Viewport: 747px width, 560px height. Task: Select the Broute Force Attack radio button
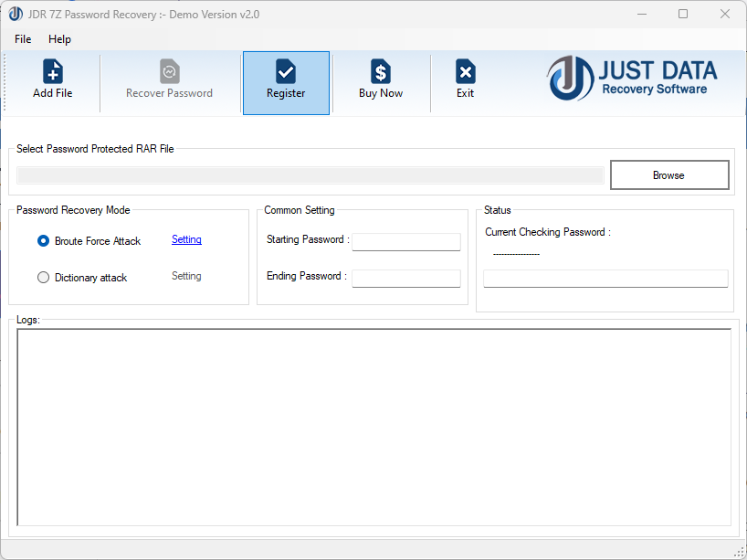tap(43, 240)
